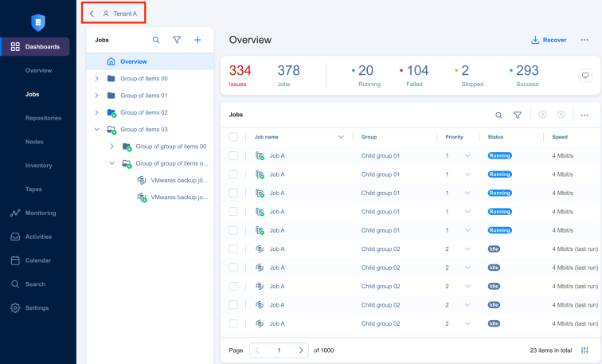Image resolution: width=602 pixels, height=364 pixels.
Task: Click the monitor display icon in summary bar
Action: (x=585, y=76)
